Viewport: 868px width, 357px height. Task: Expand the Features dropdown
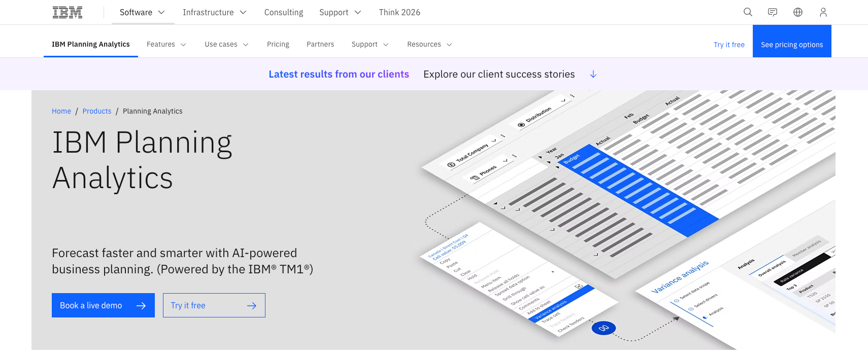pyautogui.click(x=166, y=45)
